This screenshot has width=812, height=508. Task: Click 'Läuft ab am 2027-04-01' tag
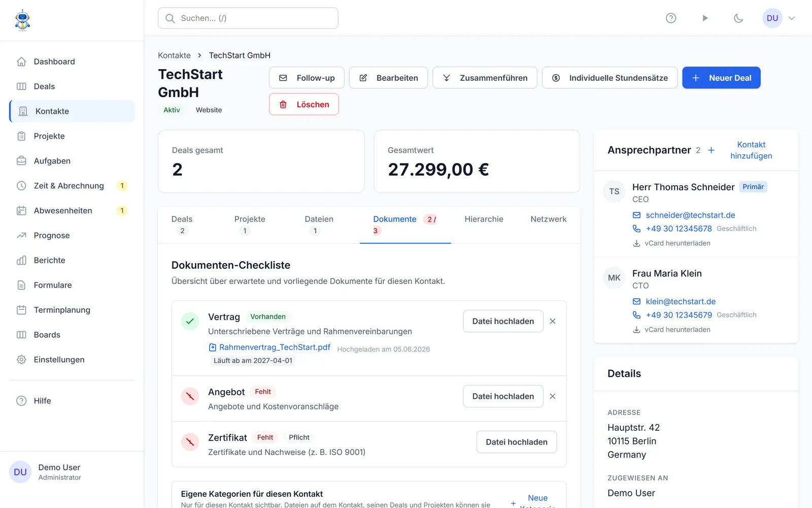[253, 361]
